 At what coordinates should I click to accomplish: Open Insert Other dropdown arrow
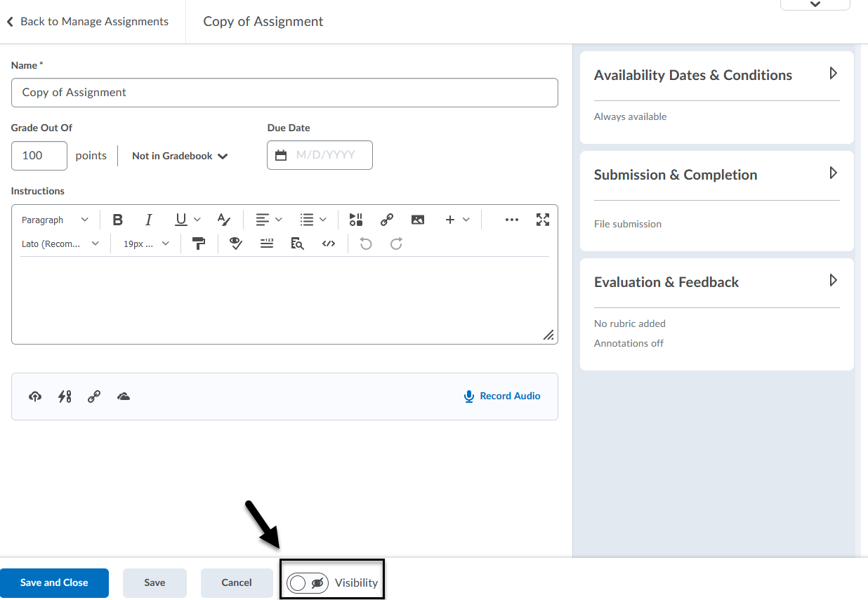[x=466, y=220]
